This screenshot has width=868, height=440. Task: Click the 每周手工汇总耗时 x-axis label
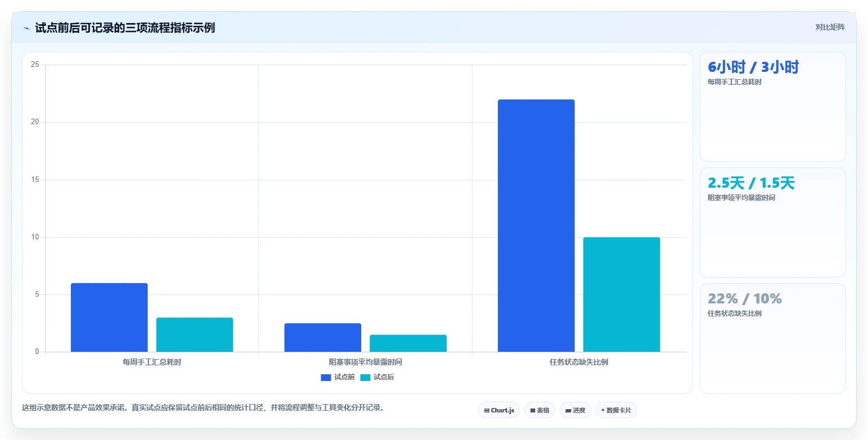tap(152, 362)
